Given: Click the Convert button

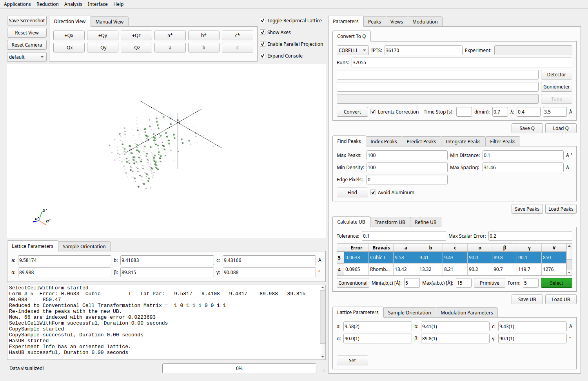Looking at the screenshot, I should click(x=352, y=112).
